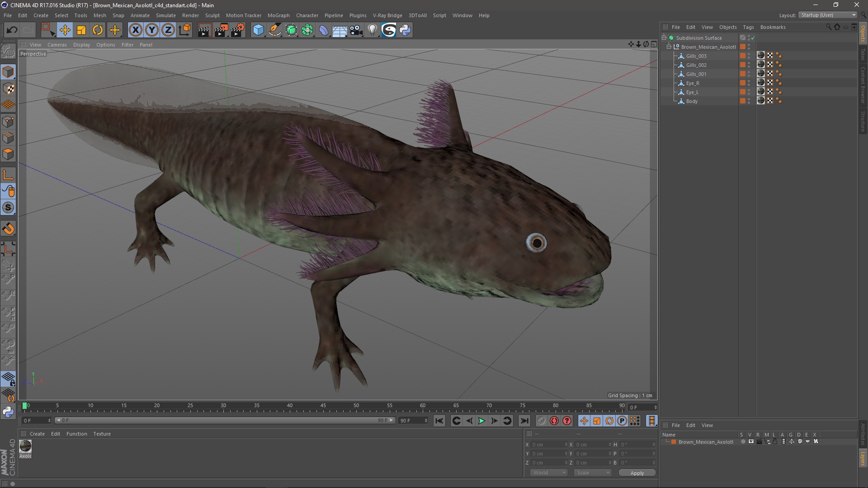Viewport: 868px width, 488px height.
Task: Select the Axolotl material thumbnail
Action: coord(25,446)
